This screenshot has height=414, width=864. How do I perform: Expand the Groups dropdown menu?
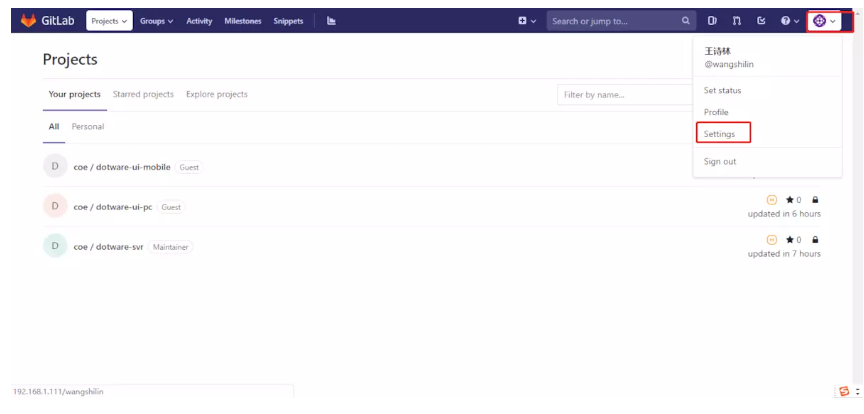(x=156, y=20)
